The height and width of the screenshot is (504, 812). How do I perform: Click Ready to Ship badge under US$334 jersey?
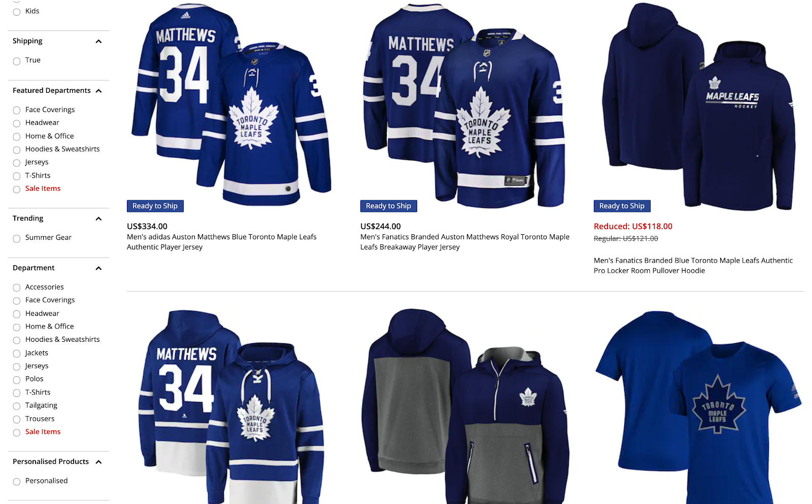[155, 206]
